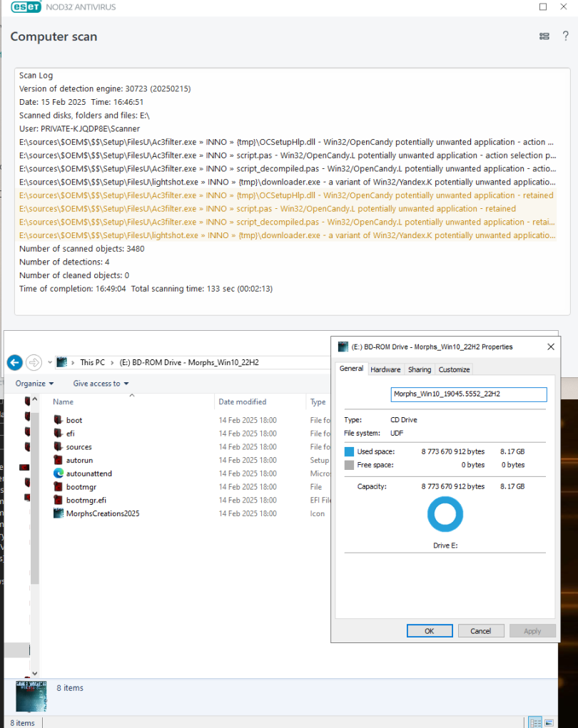Open the Organize menu
This screenshot has height=728, width=578.
[x=34, y=384]
